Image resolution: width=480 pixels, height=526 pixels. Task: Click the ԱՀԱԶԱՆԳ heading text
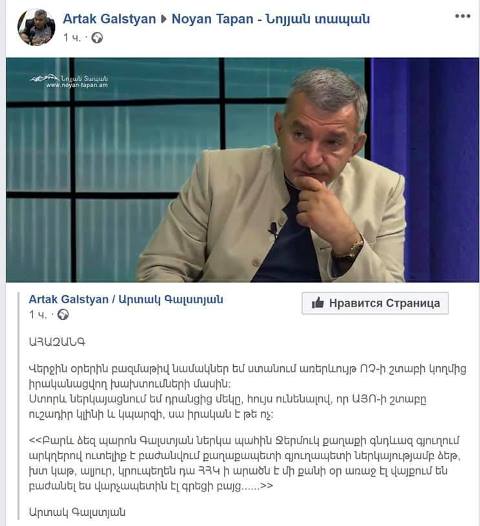(57, 342)
